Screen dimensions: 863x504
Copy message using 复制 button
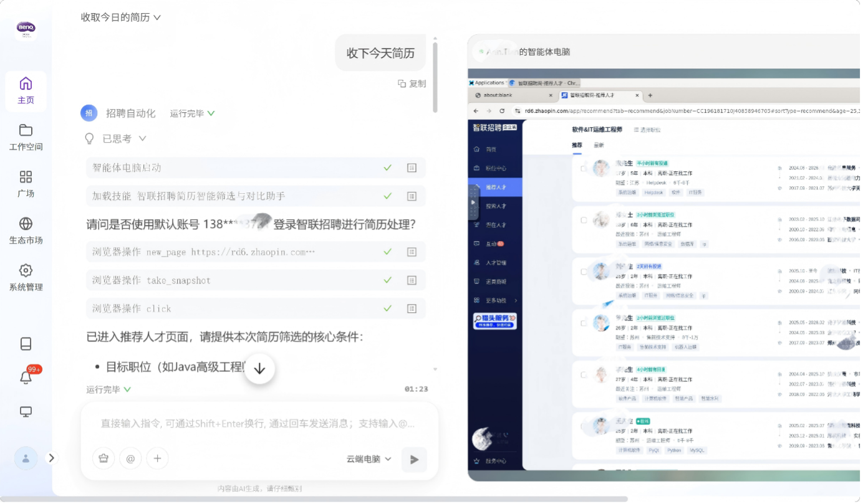[x=412, y=83]
